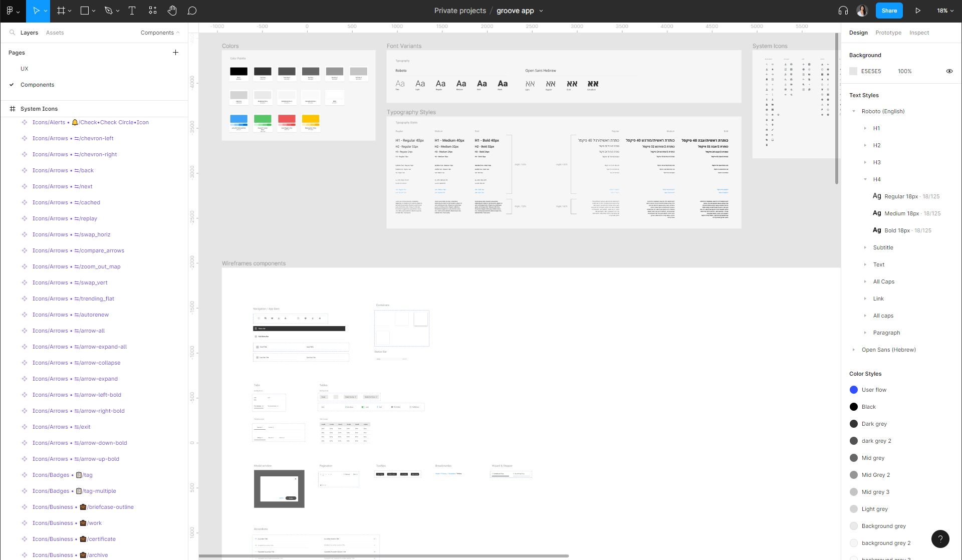Image resolution: width=962 pixels, height=560 pixels.
Task: Expand the H1 text style group
Action: coord(865,128)
